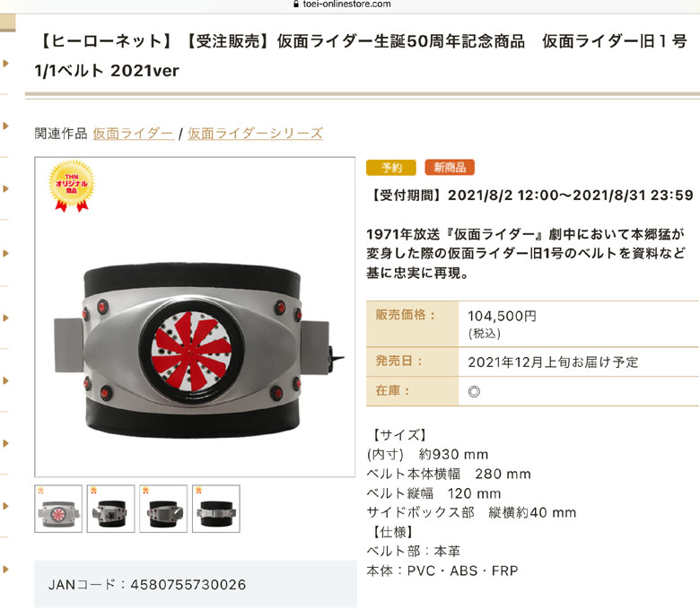Open the 仮面ライダーシリーズ link
Screen dimensions: 700x610
pos(255,134)
